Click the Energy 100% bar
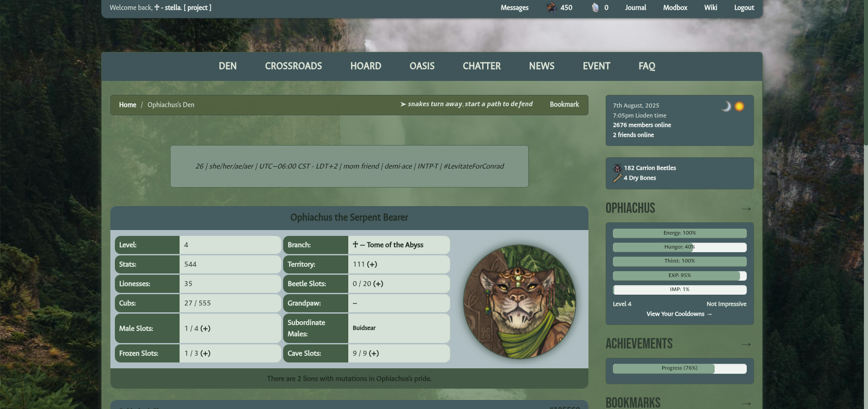The height and width of the screenshot is (409, 868). (679, 233)
